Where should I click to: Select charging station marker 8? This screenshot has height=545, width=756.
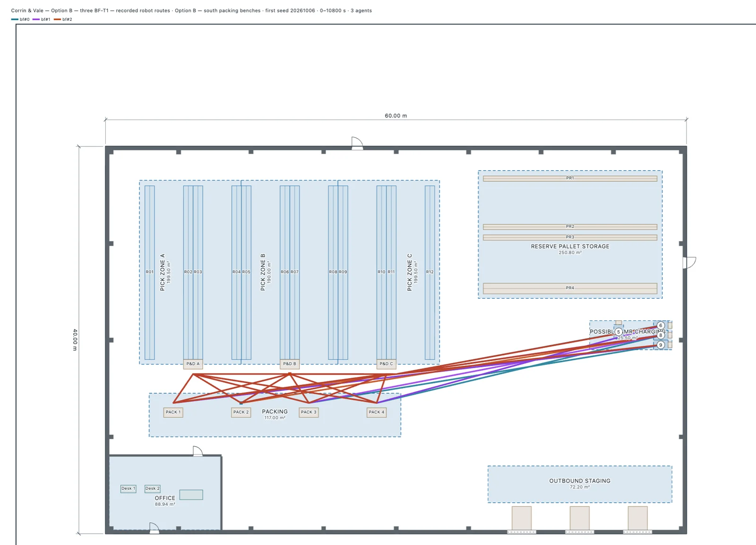click(x=661, y=335)
